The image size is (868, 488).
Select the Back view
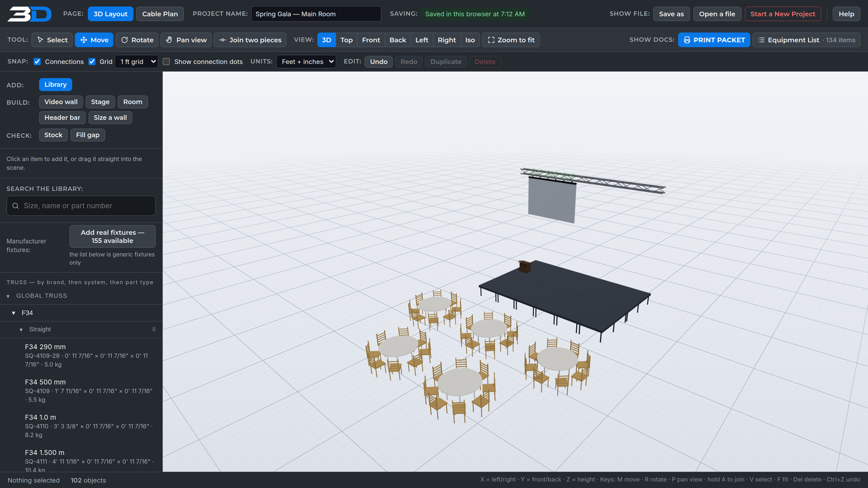[x=398, y=40]
